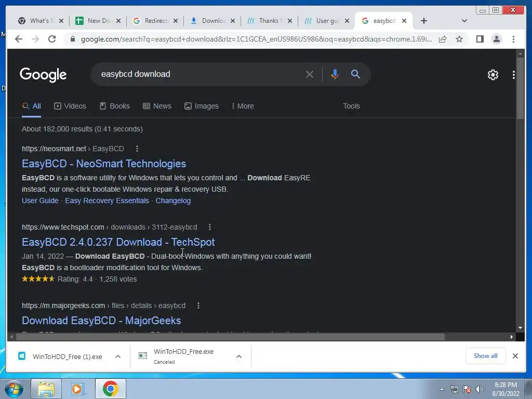Select the Books search filter

coord(115,106)
